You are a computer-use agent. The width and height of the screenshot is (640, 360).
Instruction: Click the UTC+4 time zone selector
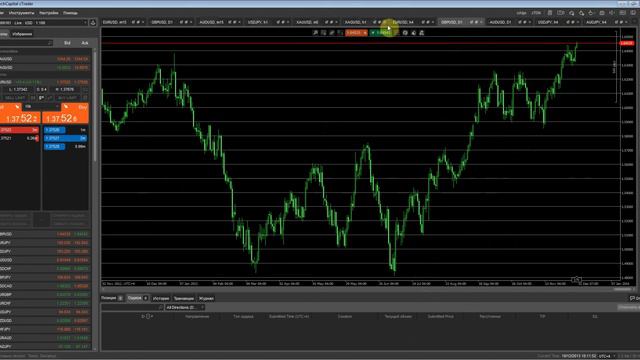coord(606,356)
